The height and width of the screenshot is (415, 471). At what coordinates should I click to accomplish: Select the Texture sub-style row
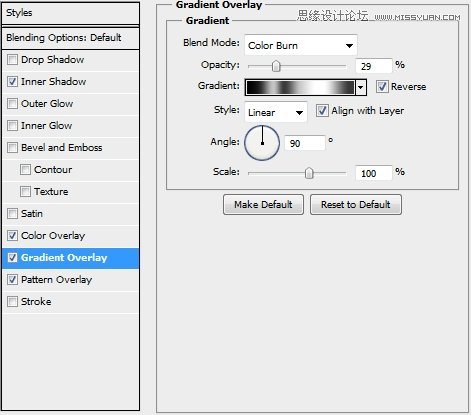tap(70, 192)
